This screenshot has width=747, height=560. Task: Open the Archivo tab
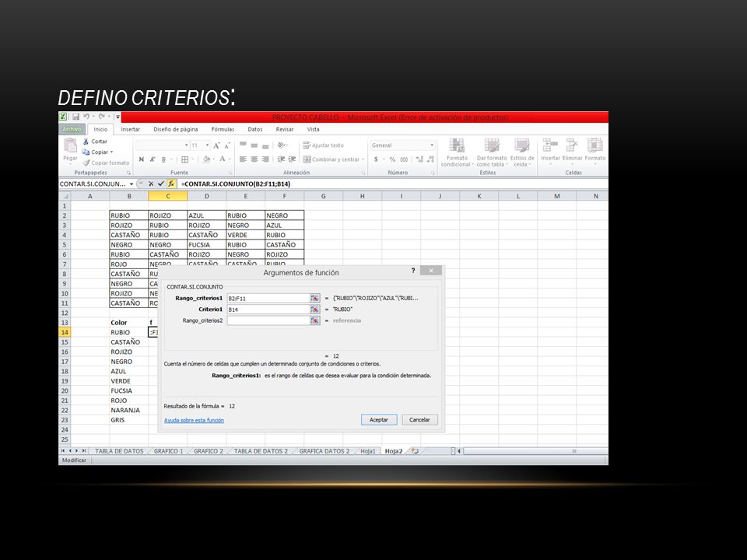pyautogui.click(x=72, y=129)
